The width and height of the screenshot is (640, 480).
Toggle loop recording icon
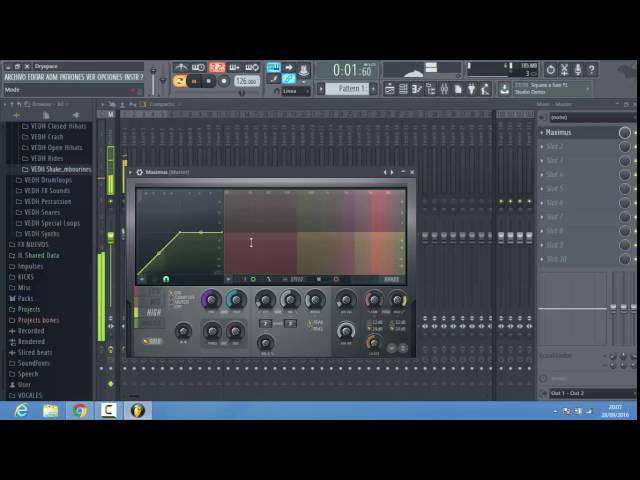[252, 67]
